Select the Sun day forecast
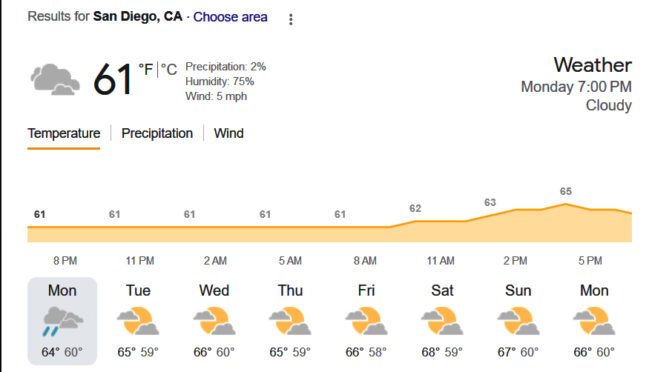Image resolution: width=672 pixels, height=372 pixels. (518, 321)
